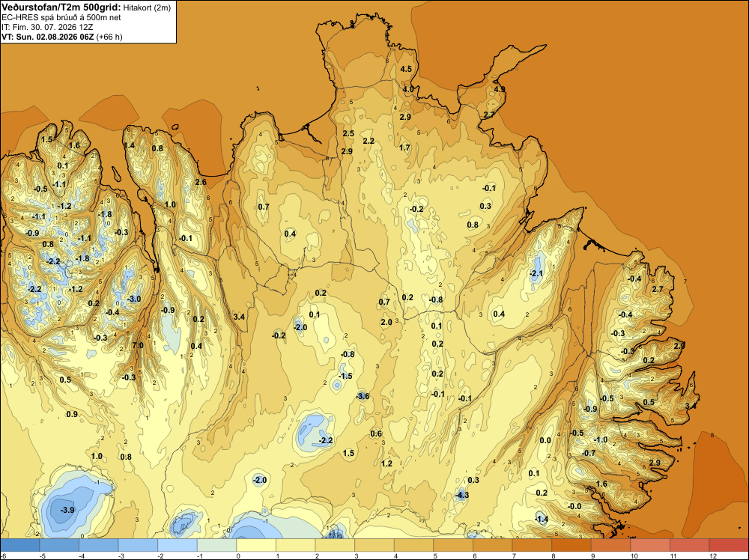This screenshot has height=560, width=749.
Task: Click the initial time 'IT: Fim. 30. 07. 2026 12Z'
Action: 47,27
